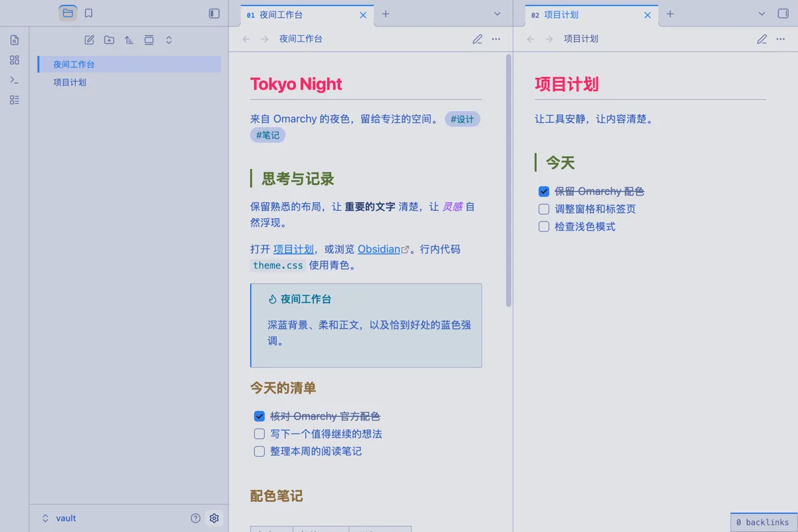Check 写下一个值得继续的想法 task
Screen dimensions: 798x532
click(x=259, y=434)
